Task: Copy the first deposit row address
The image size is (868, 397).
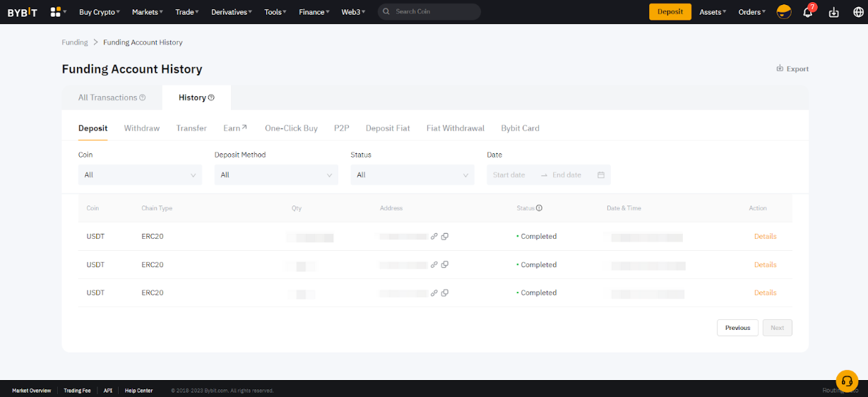Action: click(445, 237)
